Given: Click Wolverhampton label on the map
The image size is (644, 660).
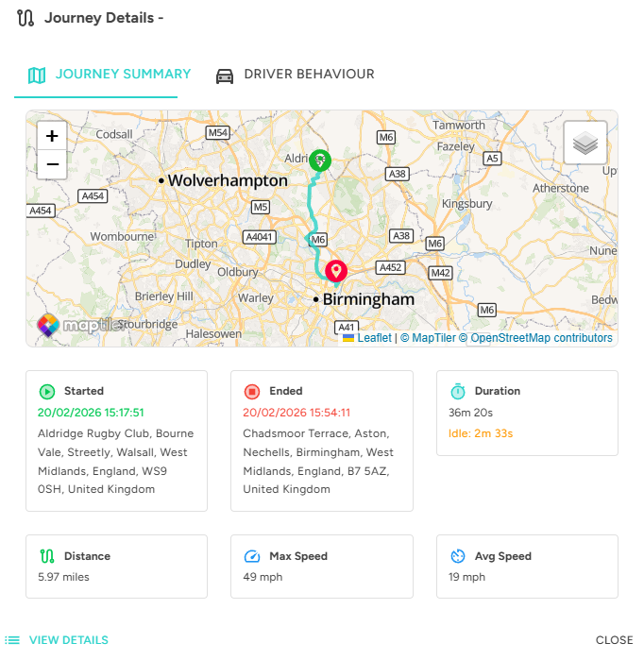Looking at the screenshot, I should 228,180.
